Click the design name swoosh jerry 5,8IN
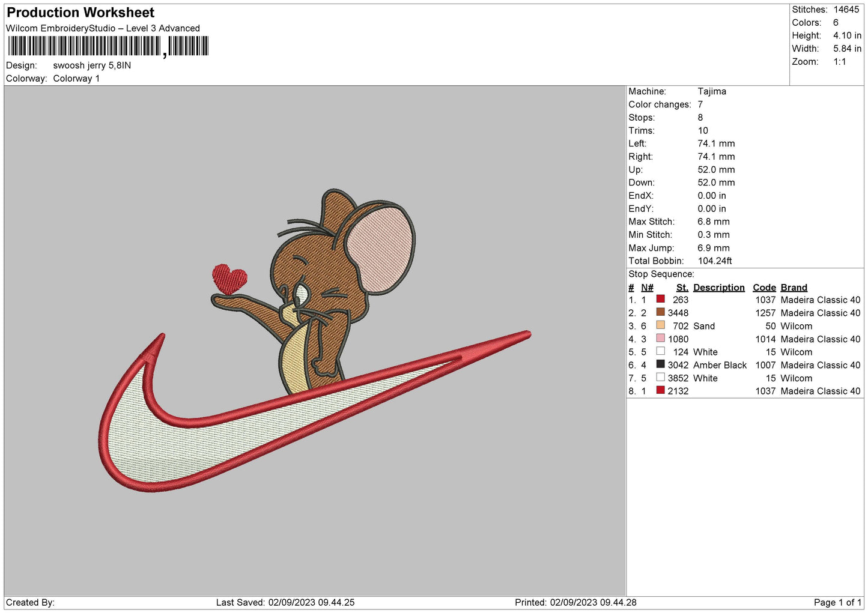This screenshot has width=868, height=613. 92,65
